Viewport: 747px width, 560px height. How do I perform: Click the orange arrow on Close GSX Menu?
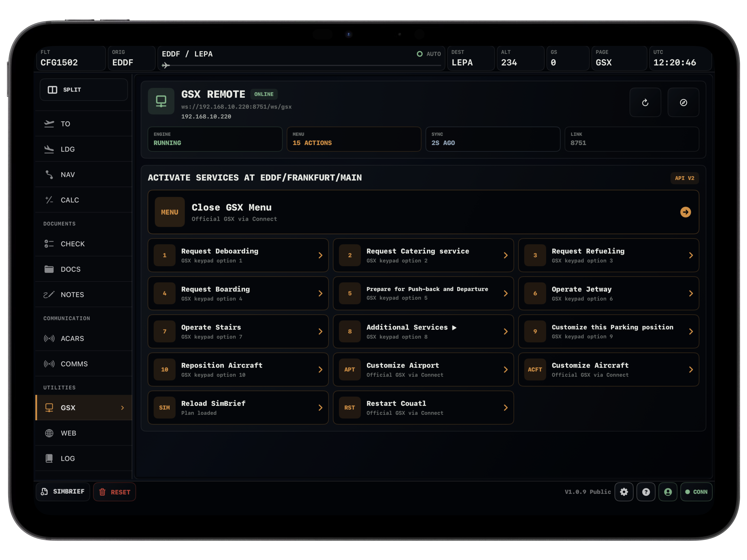pyautogui.click(x=685, y=212)
